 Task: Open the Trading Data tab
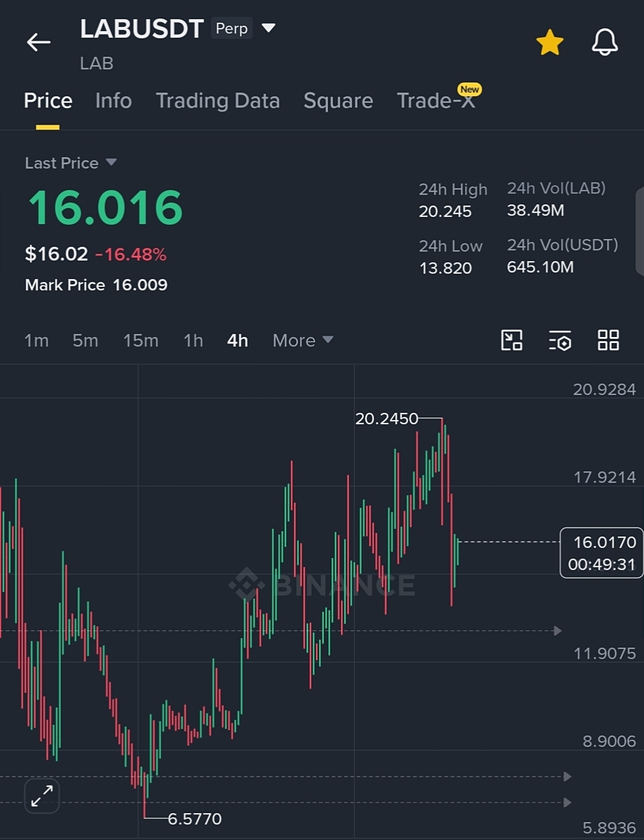pyautogui.click(x=217, y=101)
